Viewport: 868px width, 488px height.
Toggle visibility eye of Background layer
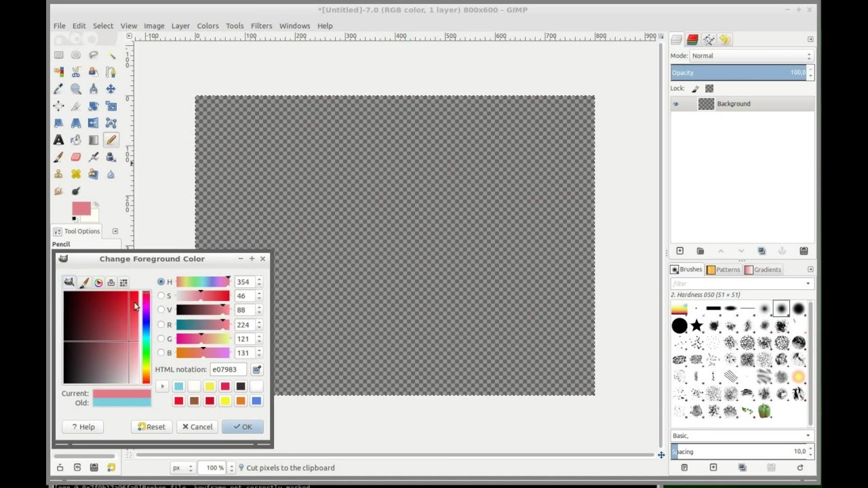(675, 104)
